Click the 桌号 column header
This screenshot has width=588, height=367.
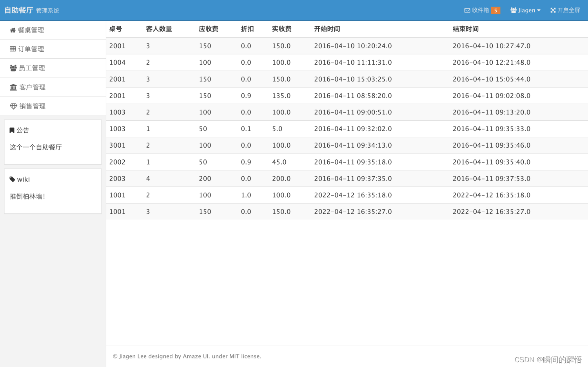pyautogui.click(x=116, y=29)
